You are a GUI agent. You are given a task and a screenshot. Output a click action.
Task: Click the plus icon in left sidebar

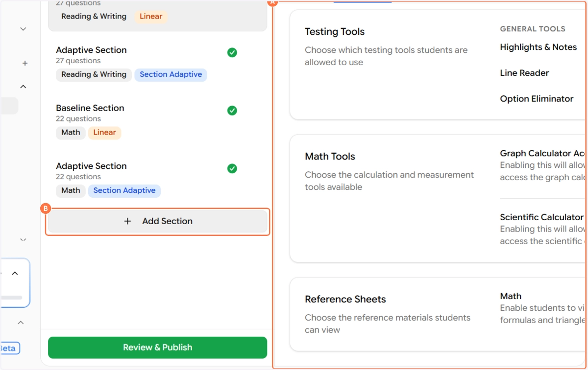click(x=25, y=63)
